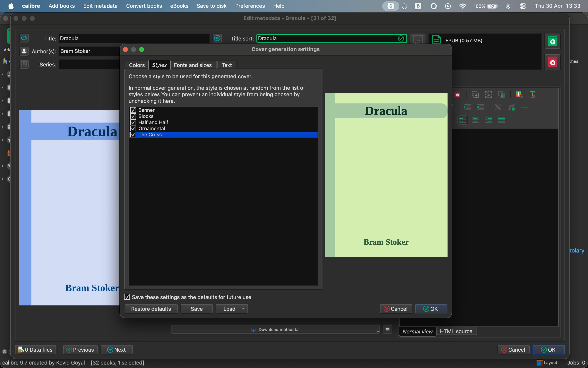This screenshot has height=368, width=588.
Task: Uncheck the Banner style checkbox
Action: tap(133, 110)
